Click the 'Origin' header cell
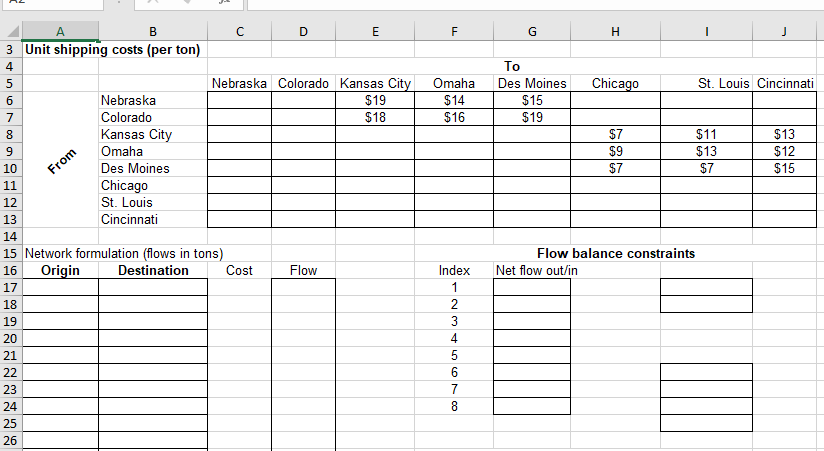This screenshot has width=824, height=451. [60, 270]
